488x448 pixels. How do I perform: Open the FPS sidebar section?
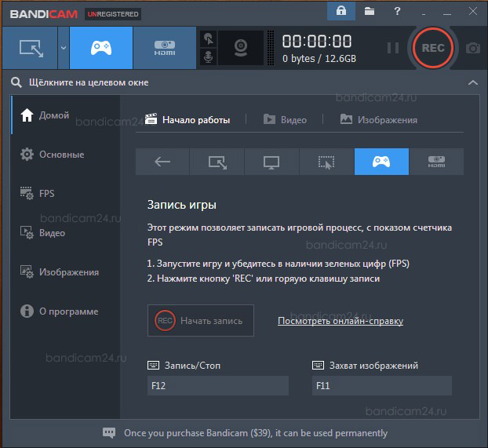pyautogui.click(x=65, y=194)
